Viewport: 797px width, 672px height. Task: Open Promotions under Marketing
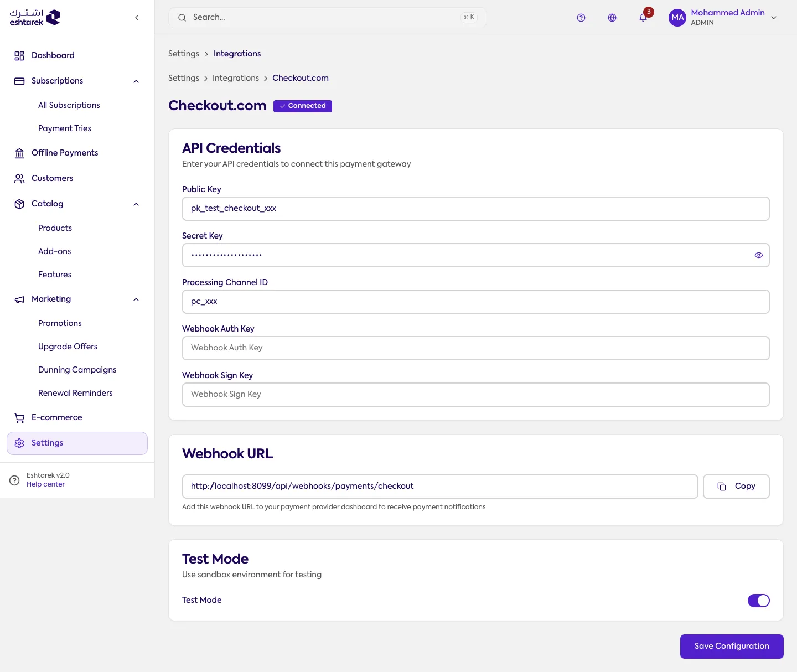[60, 323]
